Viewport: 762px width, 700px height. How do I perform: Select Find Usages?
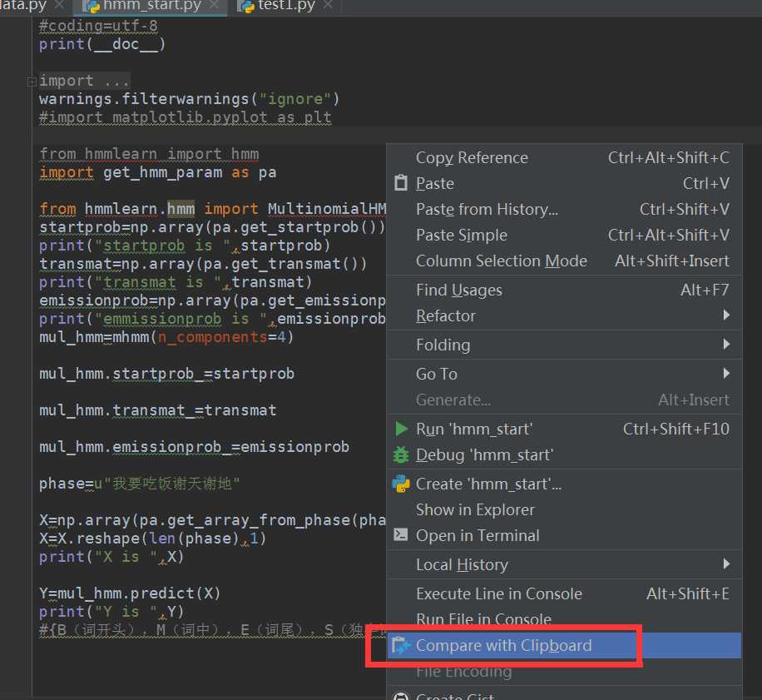click(x=565, y=290)
